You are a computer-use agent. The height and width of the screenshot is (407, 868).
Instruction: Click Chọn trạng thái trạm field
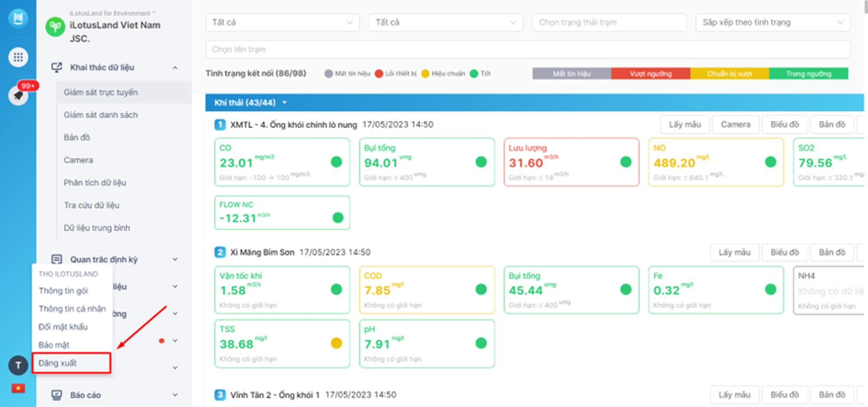[609, 22]
